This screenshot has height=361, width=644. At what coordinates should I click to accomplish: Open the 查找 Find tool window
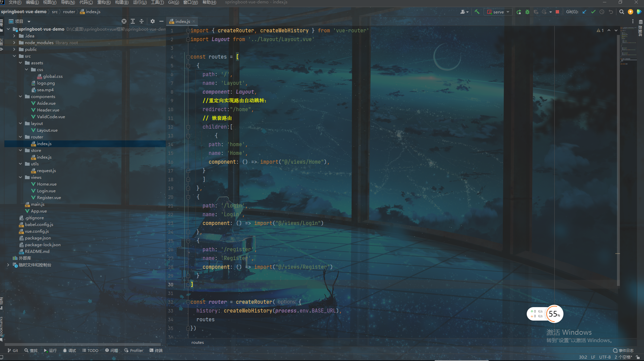coord(31,351)
